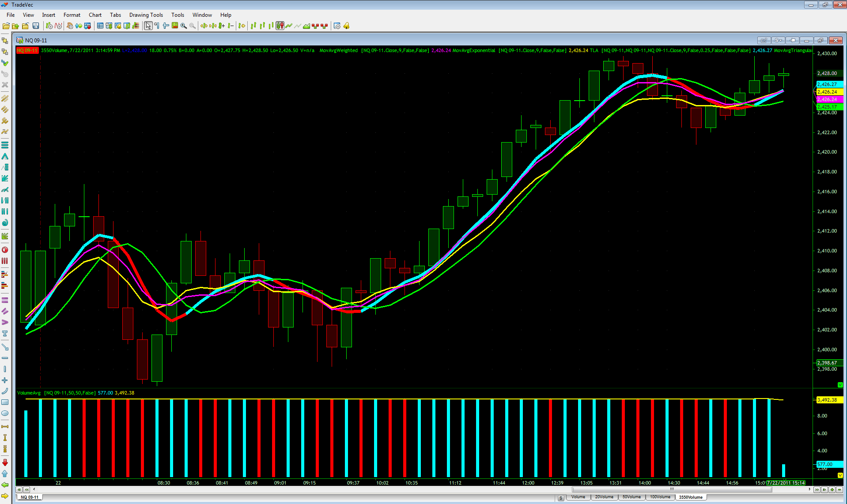Click the cyan 2,426.27 price label
847x504 pixels.
829,84
